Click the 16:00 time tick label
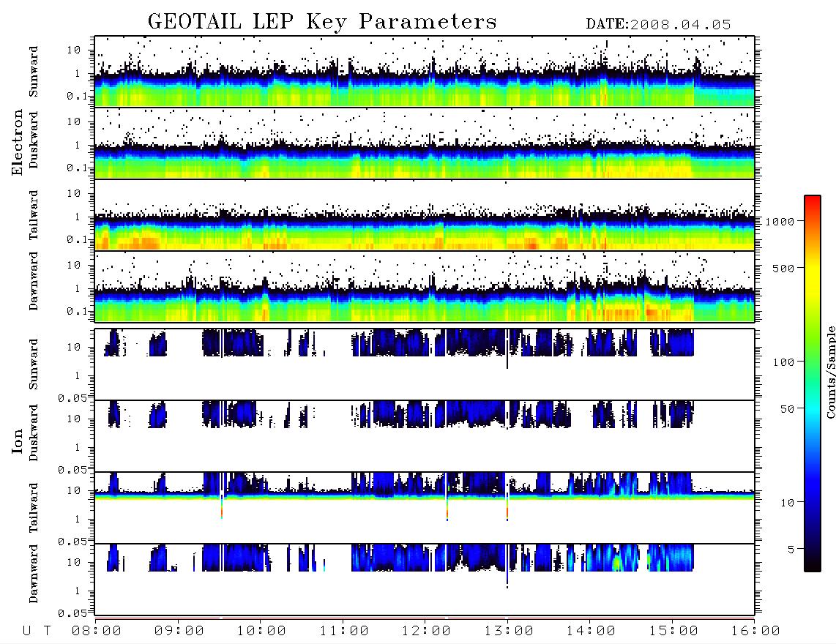The height and width of the screenshot is (644, 836). [755, 632]
